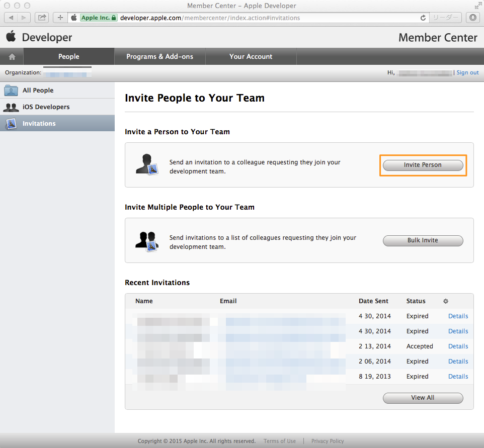Select the People tab
Screen dimensions: 484x448
tap(68, 56)
